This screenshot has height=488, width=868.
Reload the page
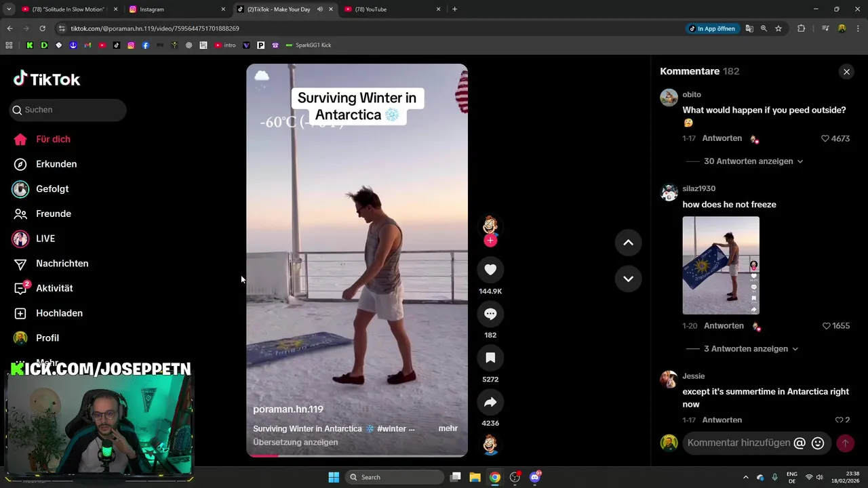click(42, 28)
